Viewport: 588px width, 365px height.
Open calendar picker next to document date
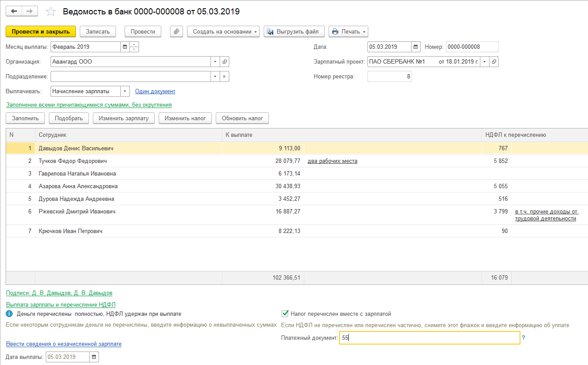(x=416, y=47)
